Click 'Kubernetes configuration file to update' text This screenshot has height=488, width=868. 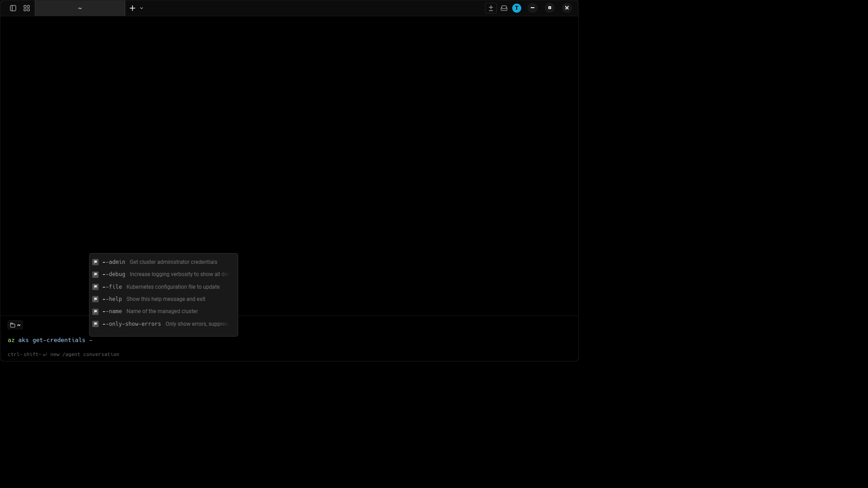(173, 287)
